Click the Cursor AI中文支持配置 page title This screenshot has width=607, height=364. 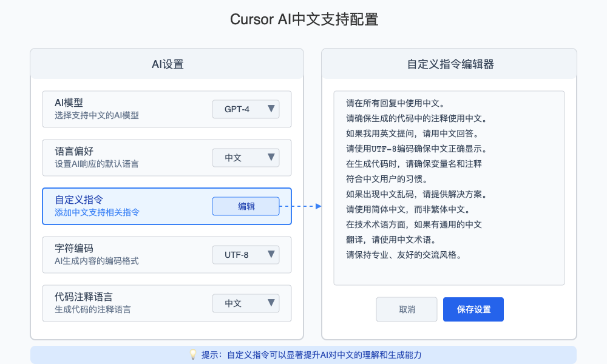pyautogui.click(x=304, y=19)
